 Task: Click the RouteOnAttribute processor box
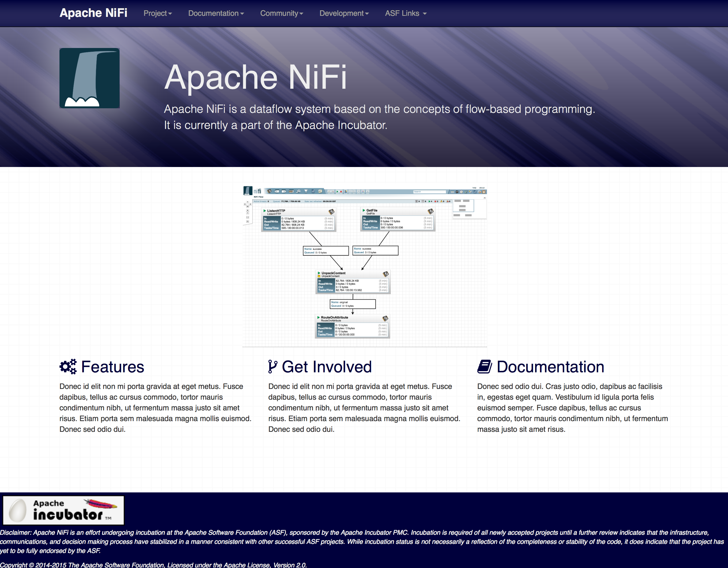(x=352, y=326)
